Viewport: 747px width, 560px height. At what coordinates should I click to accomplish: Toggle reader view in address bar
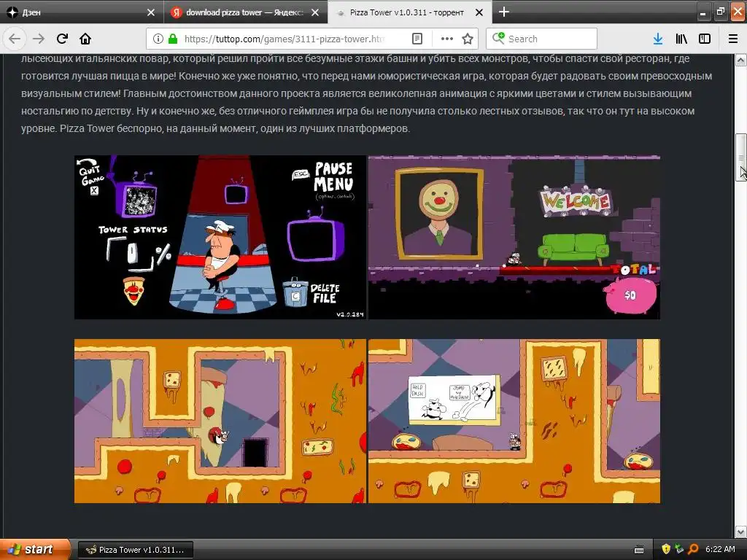click(417, 39)
